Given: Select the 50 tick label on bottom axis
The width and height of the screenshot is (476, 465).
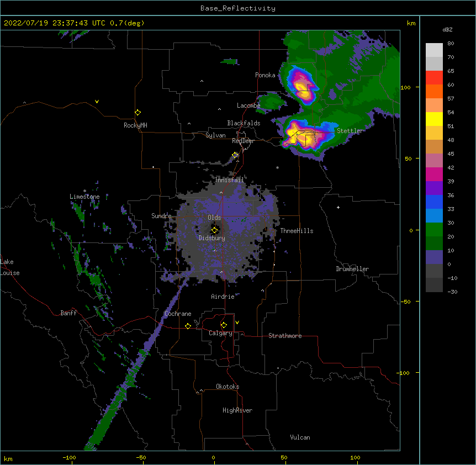Looking at the screenshot, I should tap(284, 458).
